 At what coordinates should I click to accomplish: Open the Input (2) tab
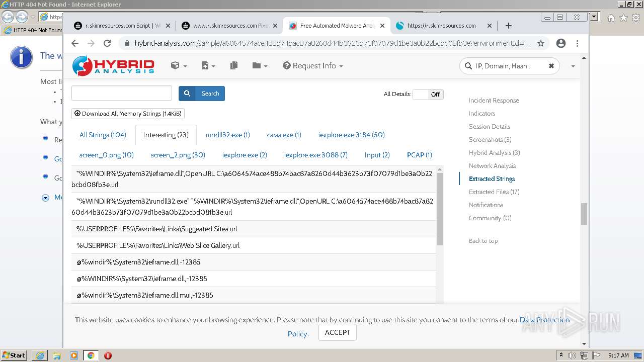(x=377, y=155)
